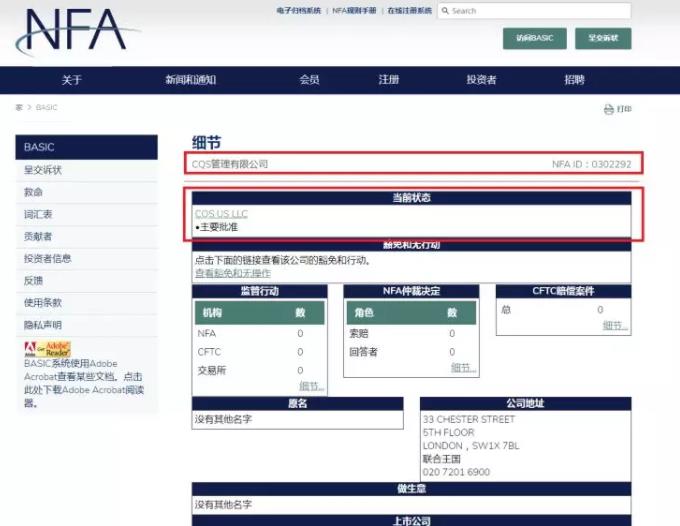680x526 pixels.
Task: Open the 会员 navigation menu
Action: coord(309,80)
